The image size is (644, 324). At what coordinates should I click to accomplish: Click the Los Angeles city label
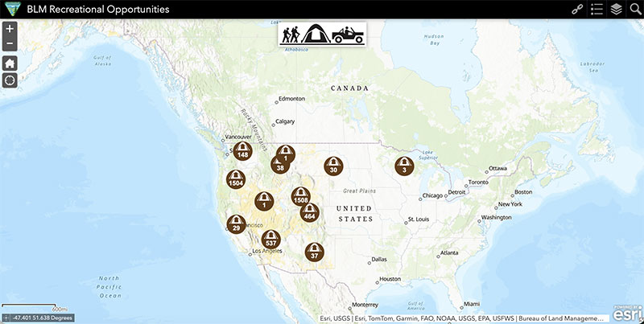(267, 251)
